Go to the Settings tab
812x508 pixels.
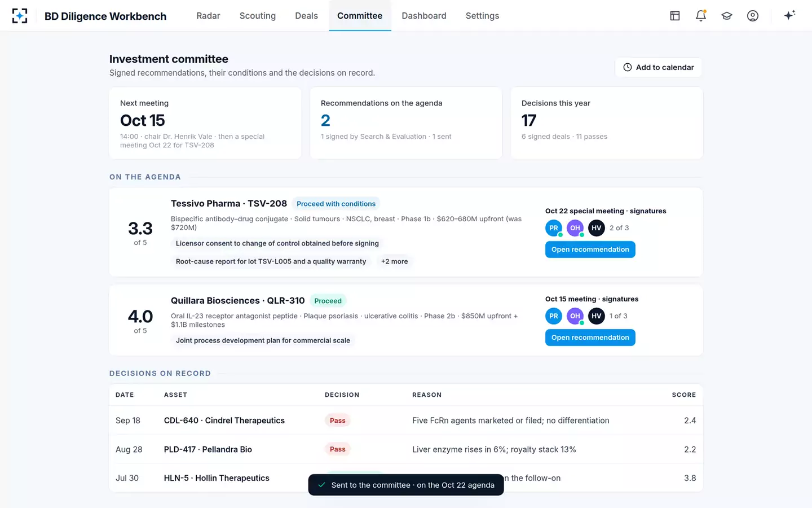point(482,16)
